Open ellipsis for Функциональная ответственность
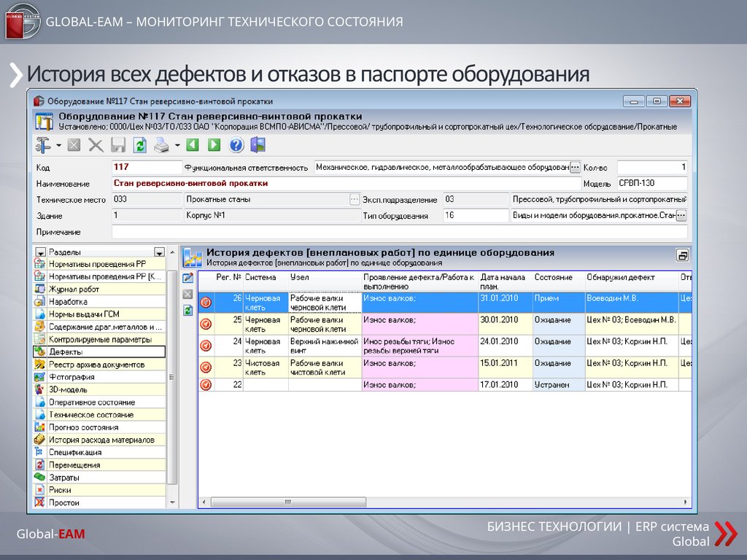747x560 pixels. click(576, 168)
